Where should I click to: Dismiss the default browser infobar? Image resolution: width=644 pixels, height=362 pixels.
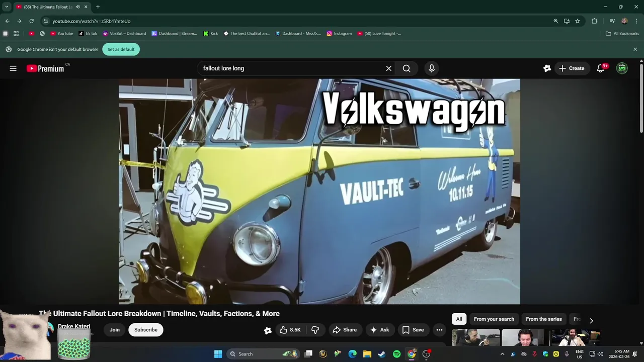tap(635, 49)
